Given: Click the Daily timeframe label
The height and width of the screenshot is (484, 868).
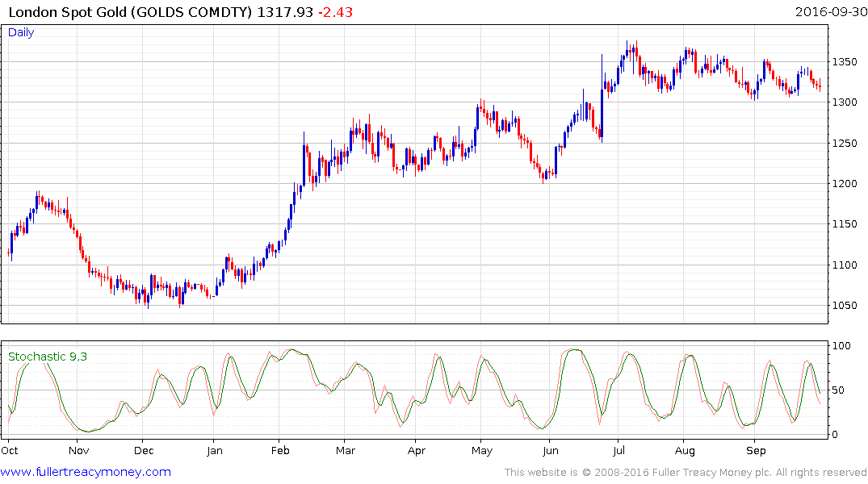Looking at the screenshot, I should pyautogui.click(x=21, y=32).
